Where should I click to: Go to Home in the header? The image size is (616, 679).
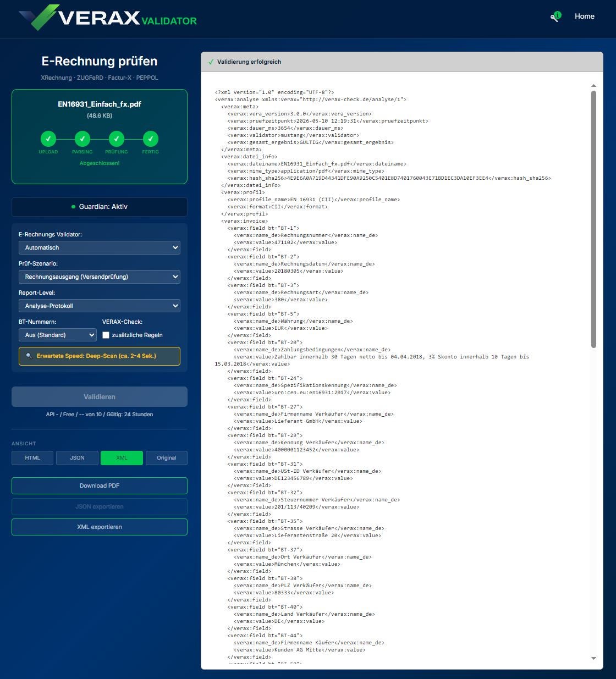pyautogui.click(x=585, y=16)
